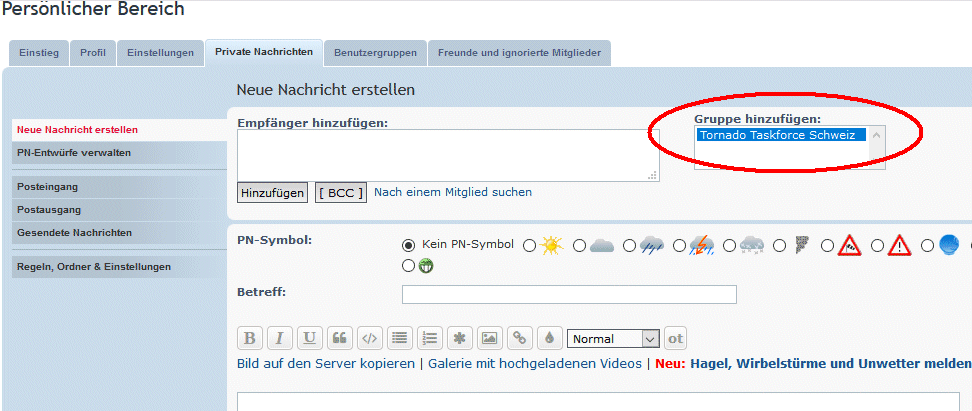Open the Gesendete Nachrichten folder

tap(120, 232)
